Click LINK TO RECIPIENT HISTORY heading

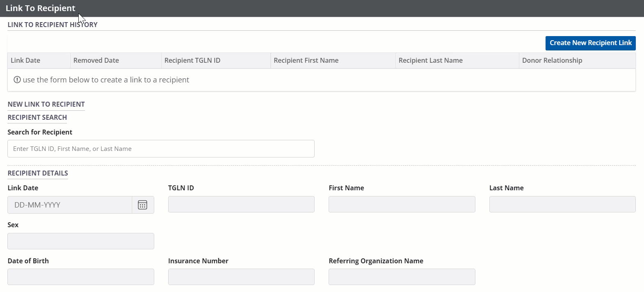(x=53, y=25)
